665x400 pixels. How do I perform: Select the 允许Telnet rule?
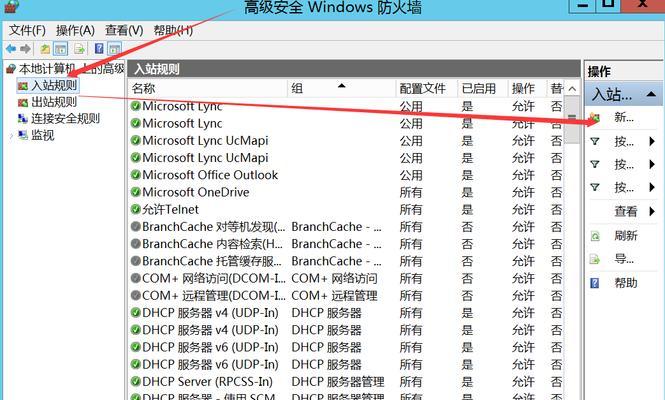click(x=170, y=209)
